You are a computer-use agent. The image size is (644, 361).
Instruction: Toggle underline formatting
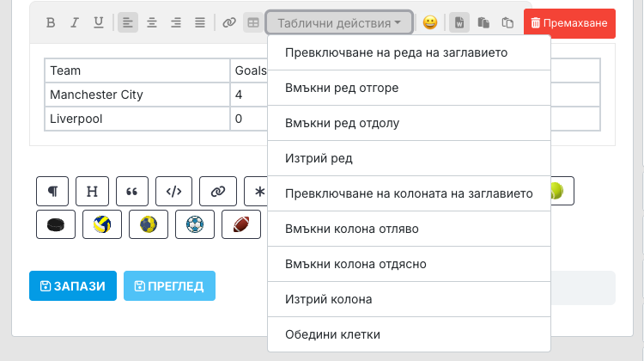99,22
